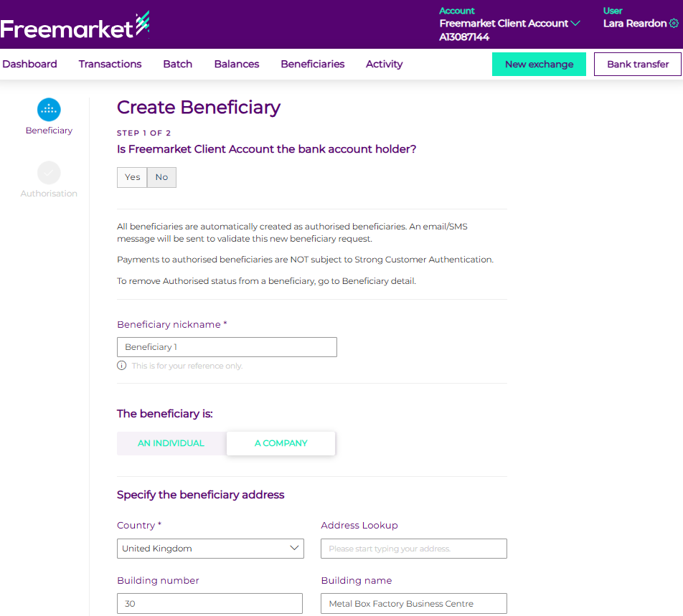Open user settings gear icon
Screen dimensions: 683x616
point(674,24)
